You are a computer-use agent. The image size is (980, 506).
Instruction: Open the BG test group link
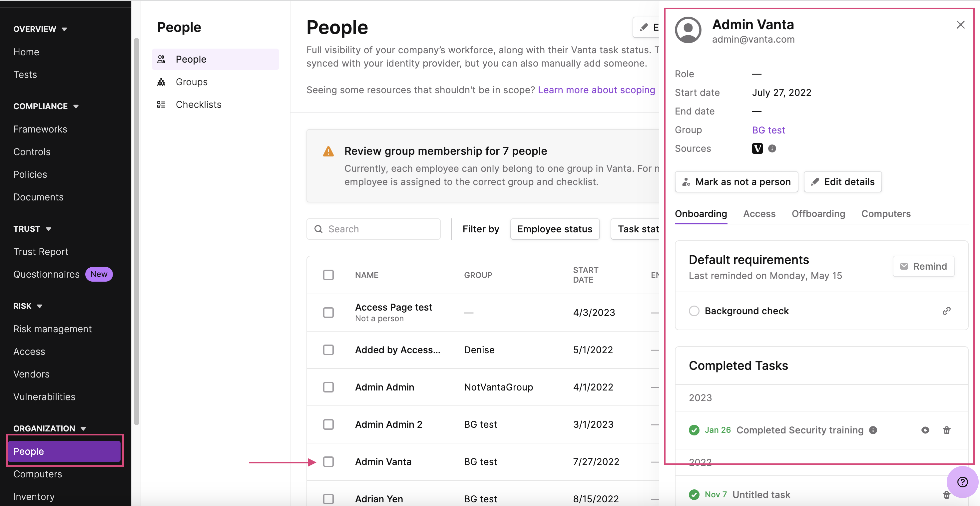(768, 130)
